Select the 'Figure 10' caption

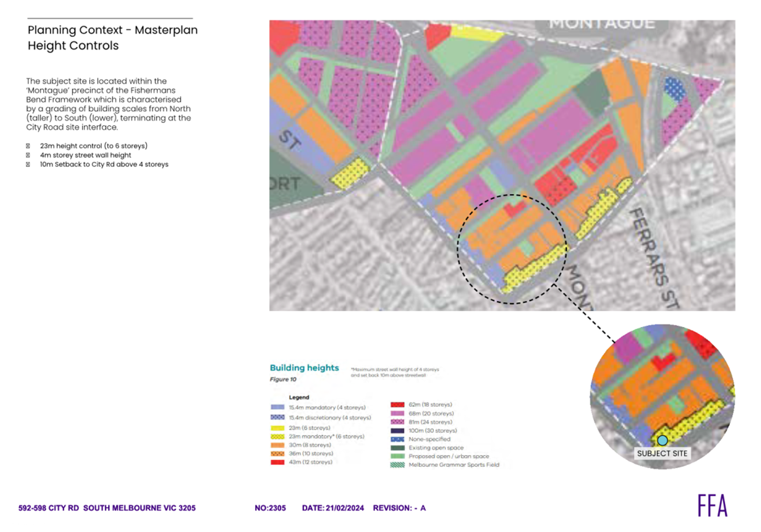tap(283, 379)
